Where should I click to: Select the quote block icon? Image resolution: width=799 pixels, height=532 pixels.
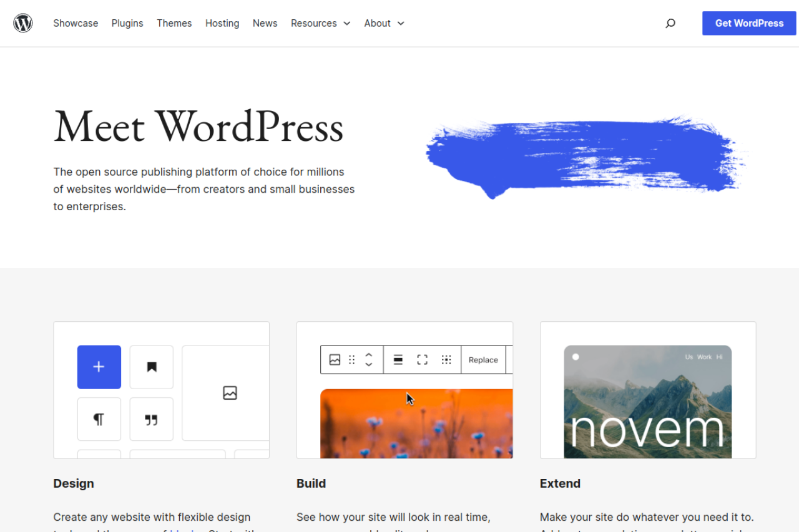click(x=152, y=419)
